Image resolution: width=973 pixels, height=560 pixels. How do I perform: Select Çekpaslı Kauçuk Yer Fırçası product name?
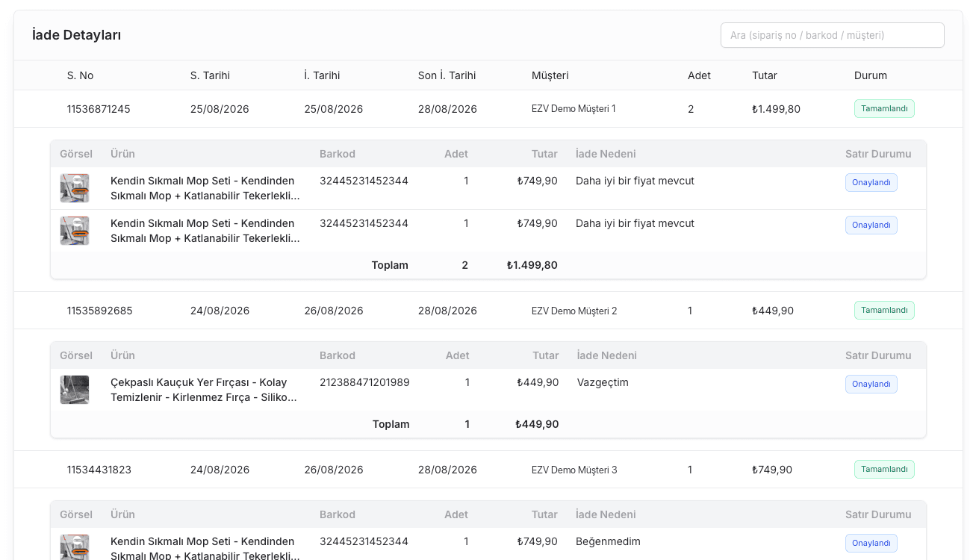(204, 390)
